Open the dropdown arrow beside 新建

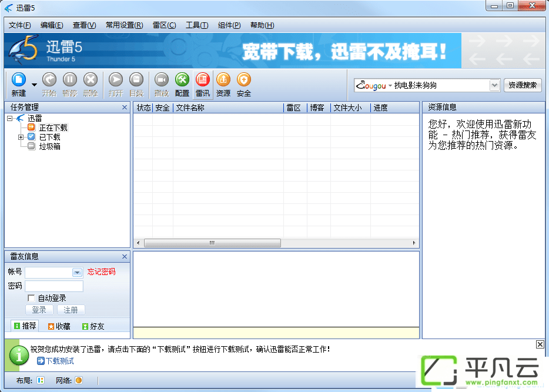(34, 85)
